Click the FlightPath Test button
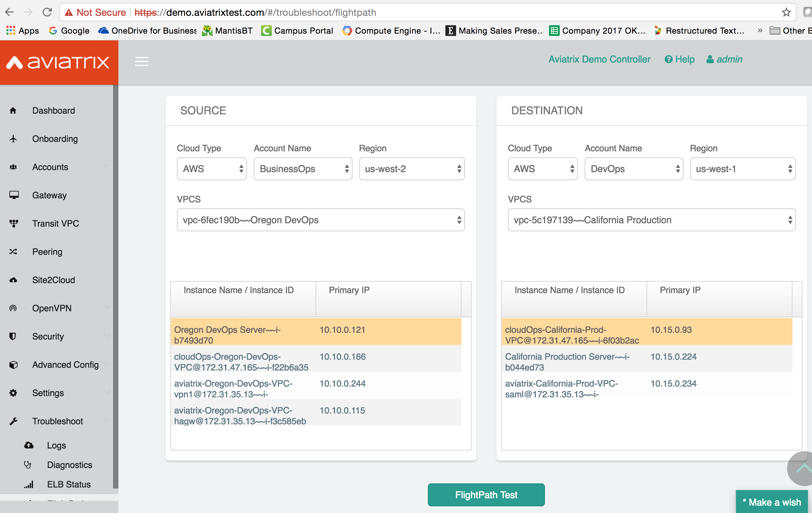Image resolution: width=812 pixels, height=513 pixels. [x=487, y=495]
